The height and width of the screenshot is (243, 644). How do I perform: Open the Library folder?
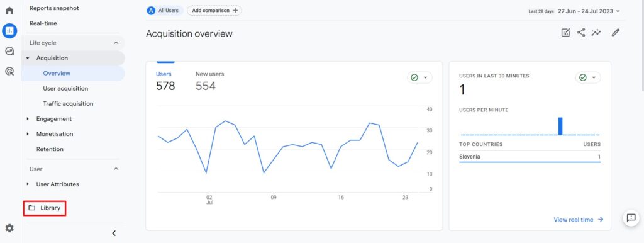tap(45, 208)
